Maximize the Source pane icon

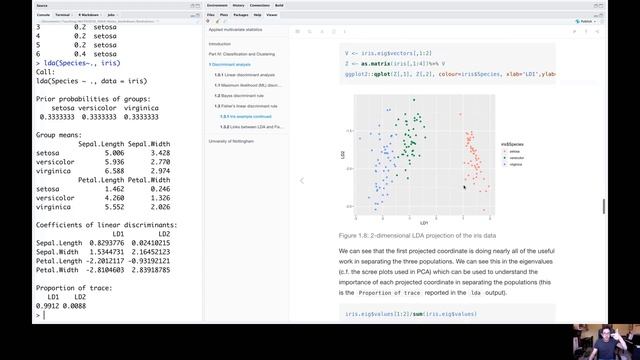tap(198, 6)
